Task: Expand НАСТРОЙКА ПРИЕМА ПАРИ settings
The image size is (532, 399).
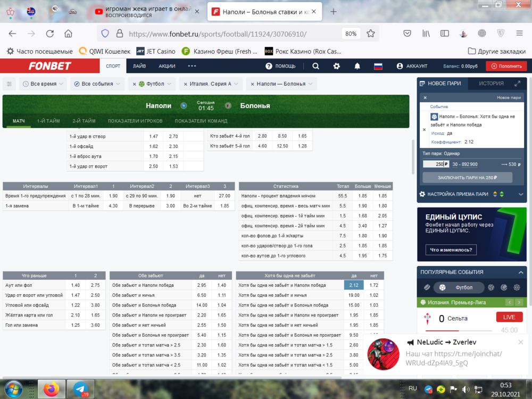Action: 521,194
